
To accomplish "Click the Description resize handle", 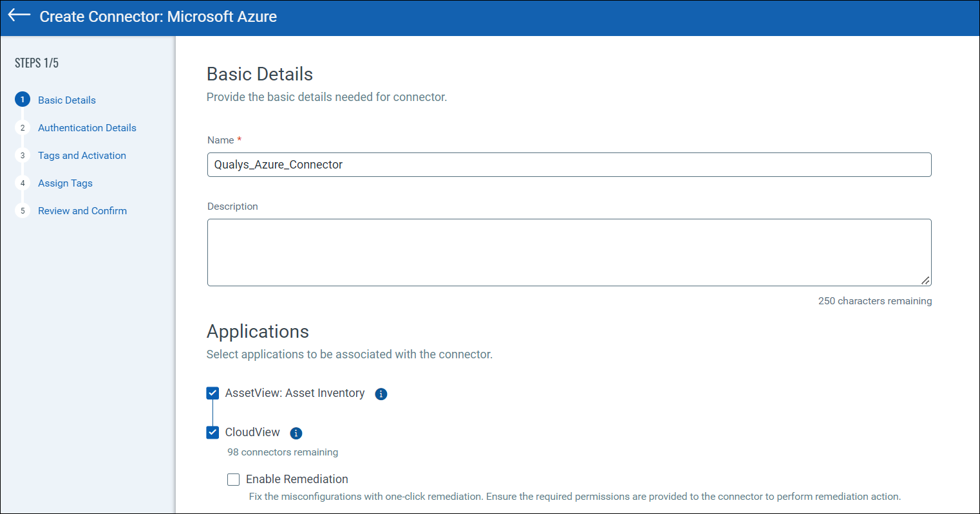I will tap(925, 280).
